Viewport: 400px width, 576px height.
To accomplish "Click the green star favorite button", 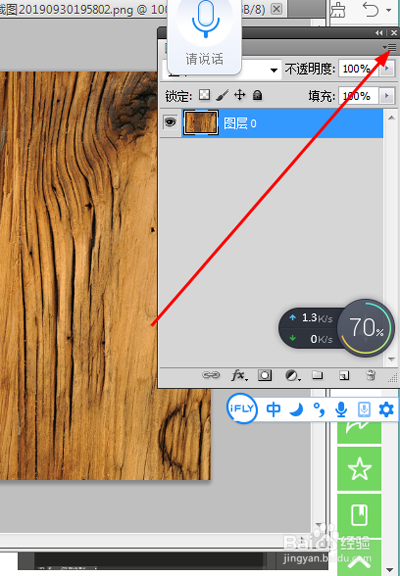I will coord(359,469).
